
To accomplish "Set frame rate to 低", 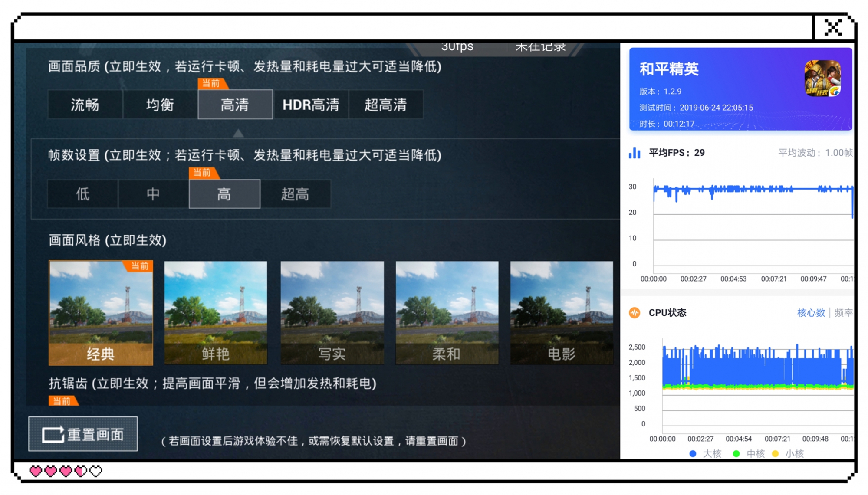I will (83, 194).
